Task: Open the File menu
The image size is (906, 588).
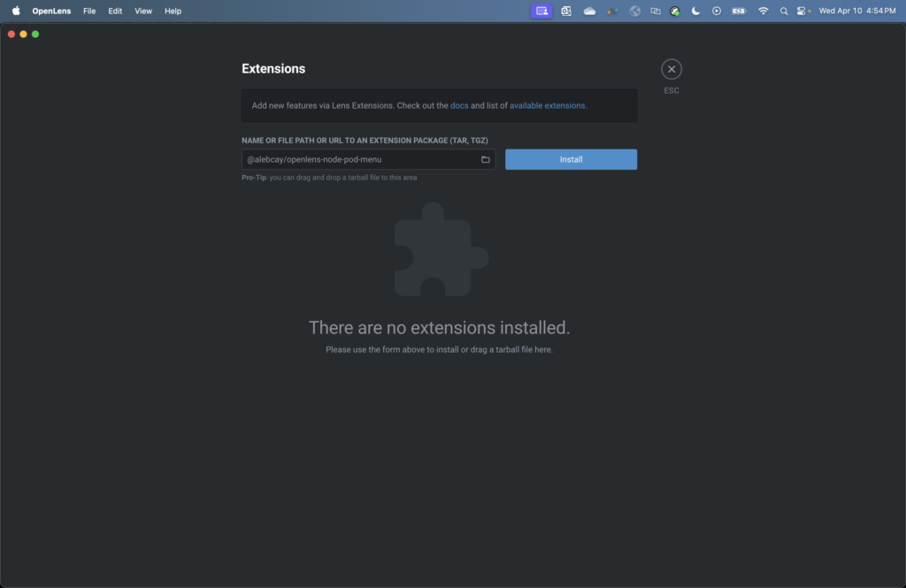Action: (89, 11)
